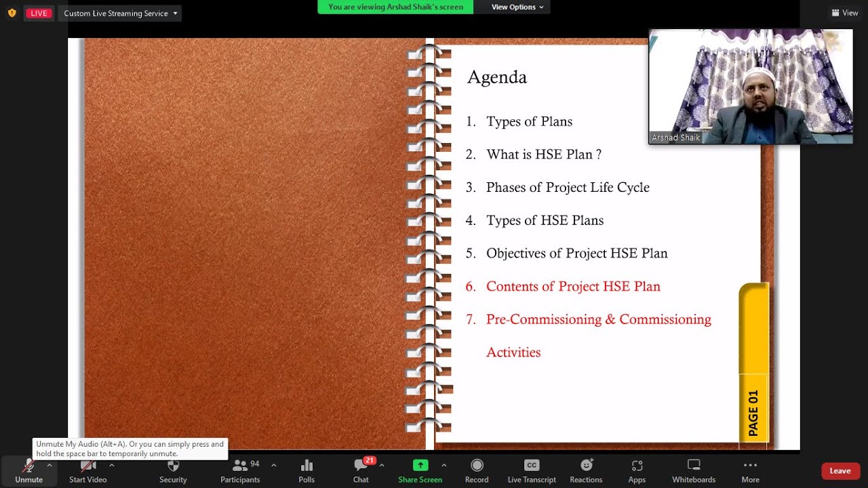Click 'Phases of Project Life Cycle' text
This screenshot has width=868, height=488.
(x=568, y=188)
